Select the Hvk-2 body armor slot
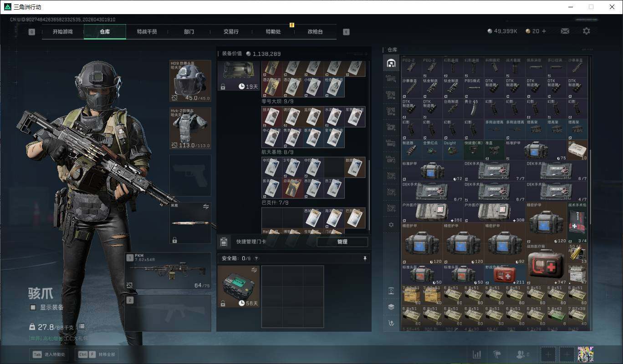Image resolution: width=623 pixels, height=364 pixels. click(x=190, y=128)
